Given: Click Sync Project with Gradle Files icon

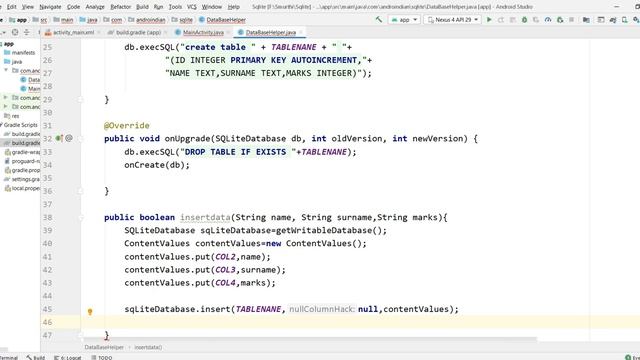Looking at the screenshot, I should coord(613,20).
